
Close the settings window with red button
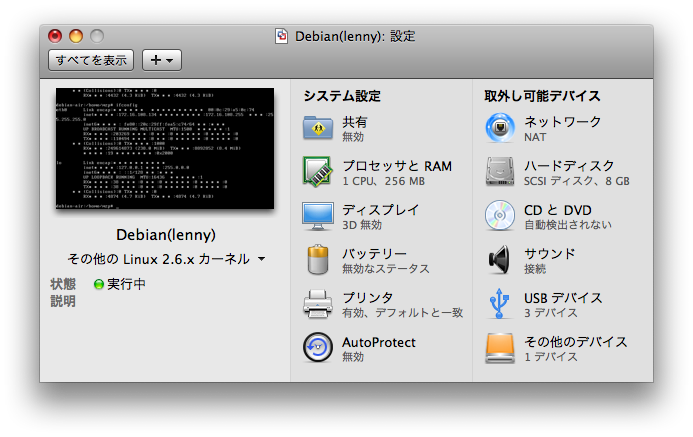55,36
